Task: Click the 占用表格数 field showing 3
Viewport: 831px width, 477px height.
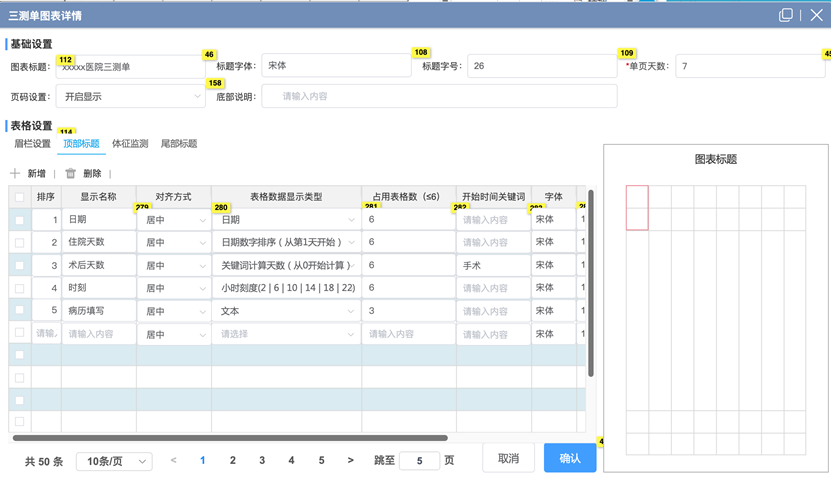Action: [409, 311]
